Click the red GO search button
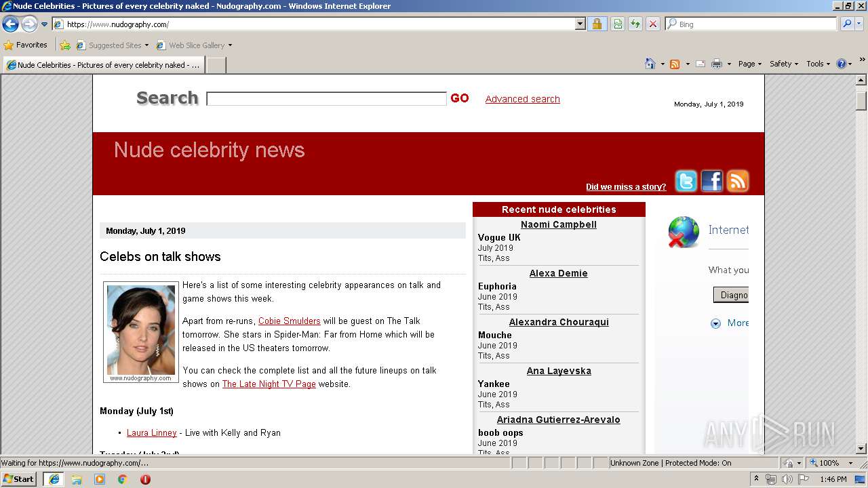The height and width of the screenshot is (488, 868). point(460,98)
